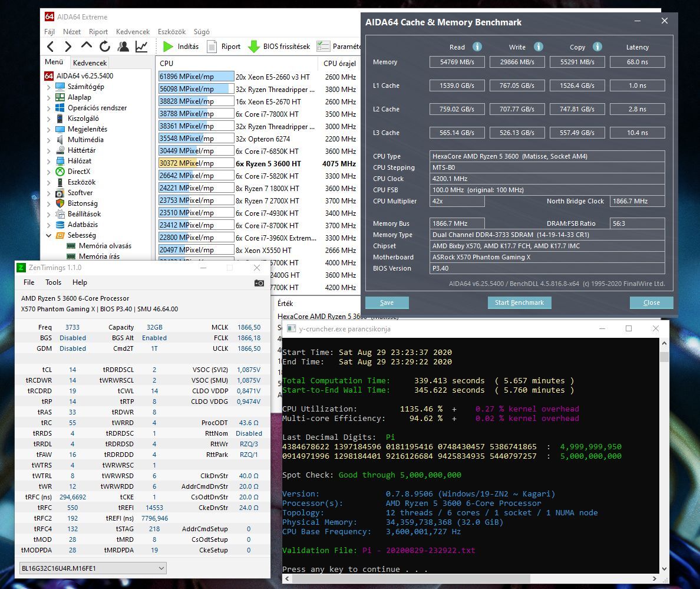Switch to the Kedvencek tab
This screenshot has width=700, height=589.
pyautogui.click(x=90, y=62)
